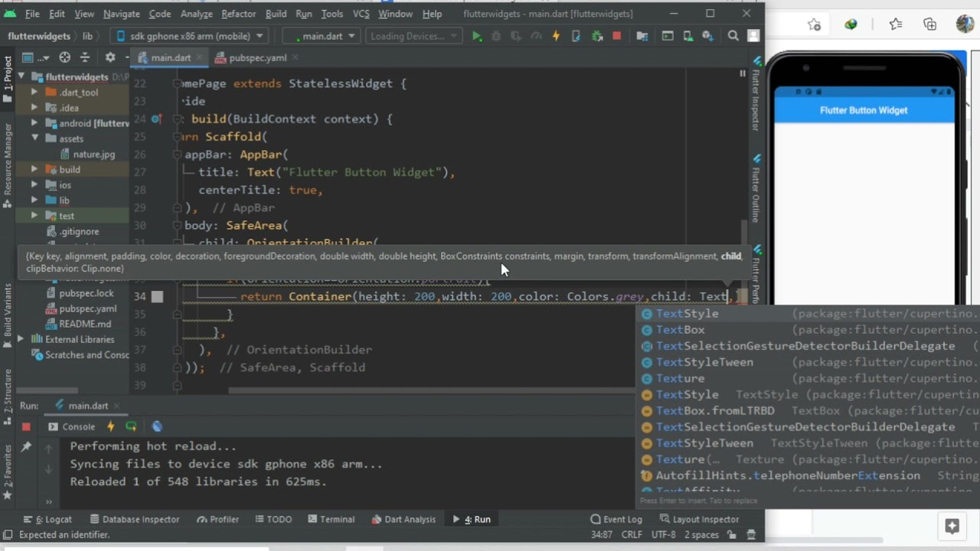Open AVD Manager device icon in toolbar
The height and width of the screenshot is (551, 980).
point(688,36)
